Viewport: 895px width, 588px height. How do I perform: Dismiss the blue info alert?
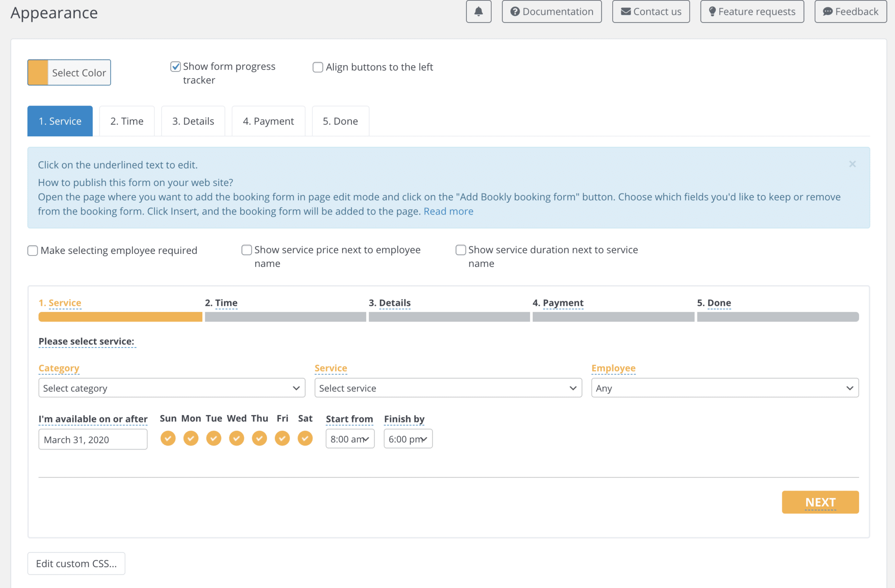coord(852,164)
